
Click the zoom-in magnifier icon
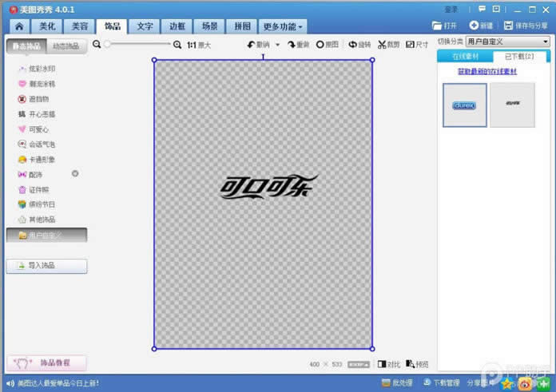coord(177,45)
